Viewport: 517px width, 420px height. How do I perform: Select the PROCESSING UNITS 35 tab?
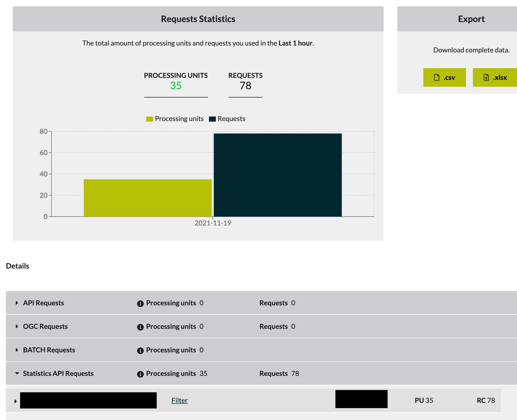[176, 82]
